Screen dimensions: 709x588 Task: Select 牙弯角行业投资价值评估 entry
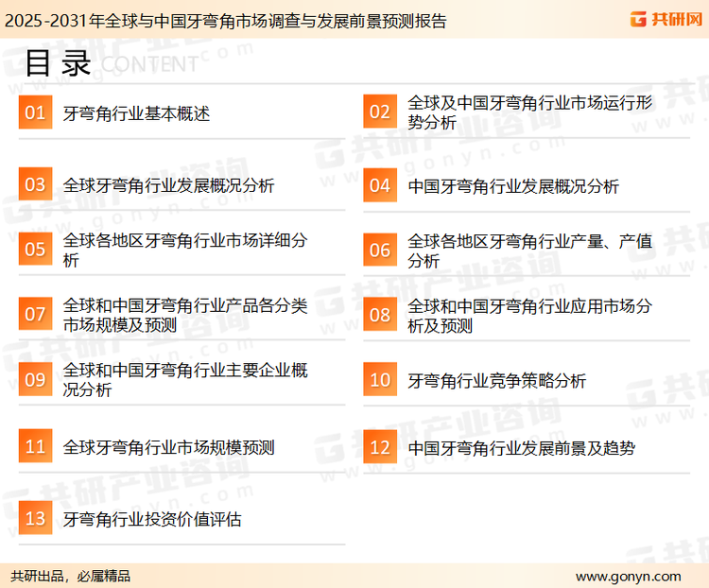[x=152, y=520]
